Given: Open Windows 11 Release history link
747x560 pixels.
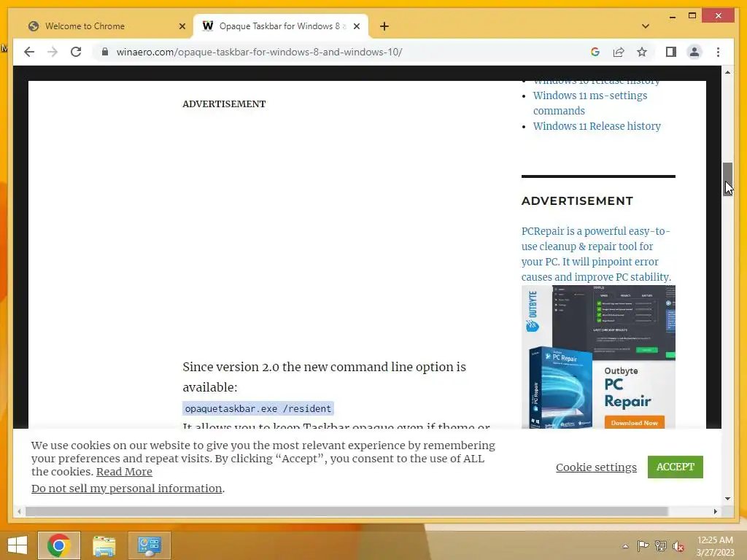Looking at the screenshot, I should [597, 126].
